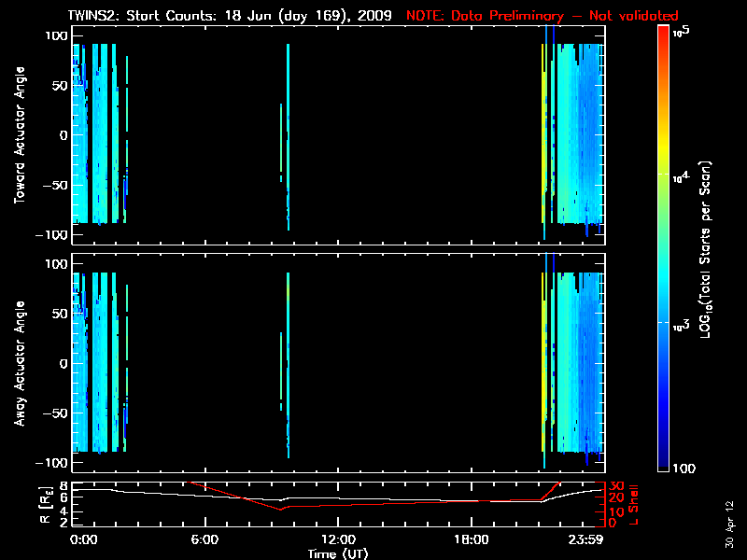Click the yellow data strip in the top panel
This screenshot has width=747, height=560.
coord(543,140)
